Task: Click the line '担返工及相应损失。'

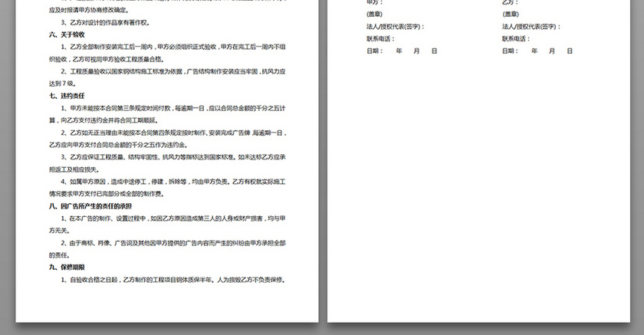Action: click(74, 169)
